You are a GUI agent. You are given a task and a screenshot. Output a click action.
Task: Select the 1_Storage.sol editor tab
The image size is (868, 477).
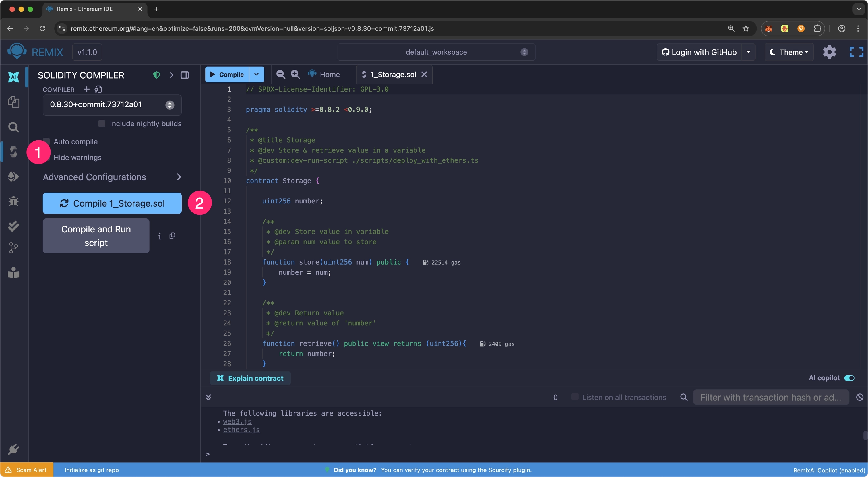(393, 74)
